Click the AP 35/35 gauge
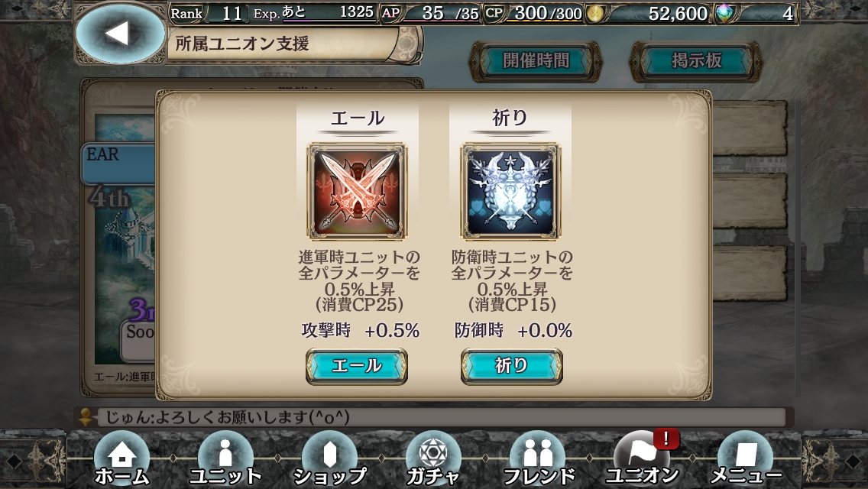The image size is (868, 489). 430,13
